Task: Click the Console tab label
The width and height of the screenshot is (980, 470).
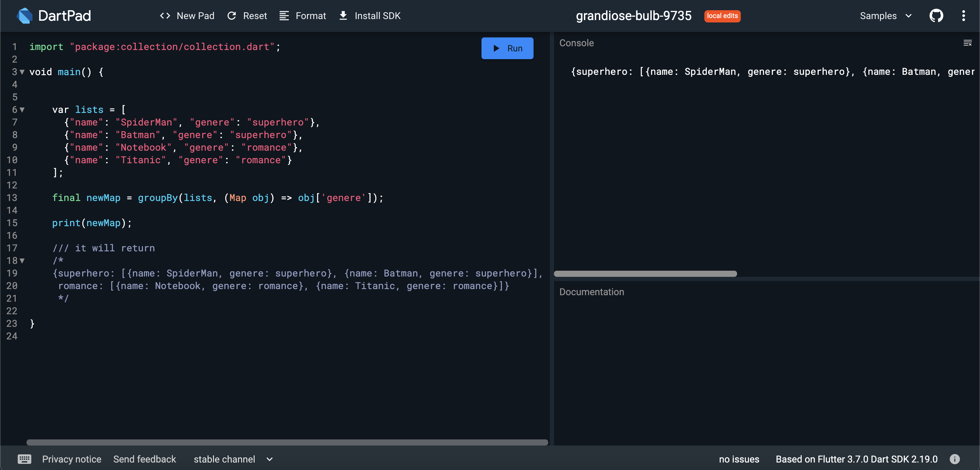Action: 576,43
